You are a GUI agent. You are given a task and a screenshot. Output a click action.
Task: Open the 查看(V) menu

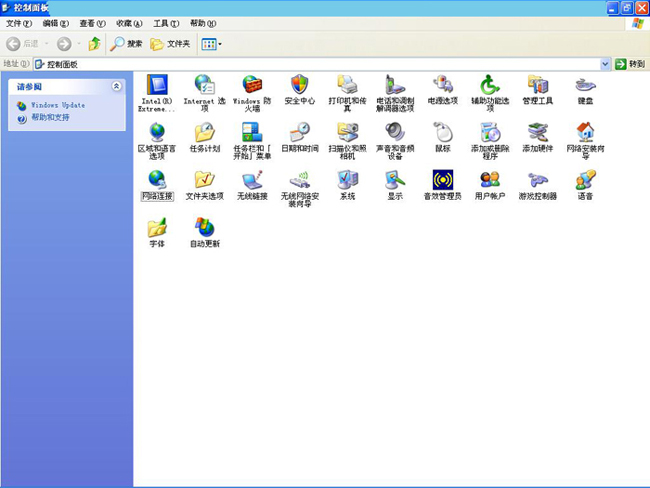coord(93,23)
